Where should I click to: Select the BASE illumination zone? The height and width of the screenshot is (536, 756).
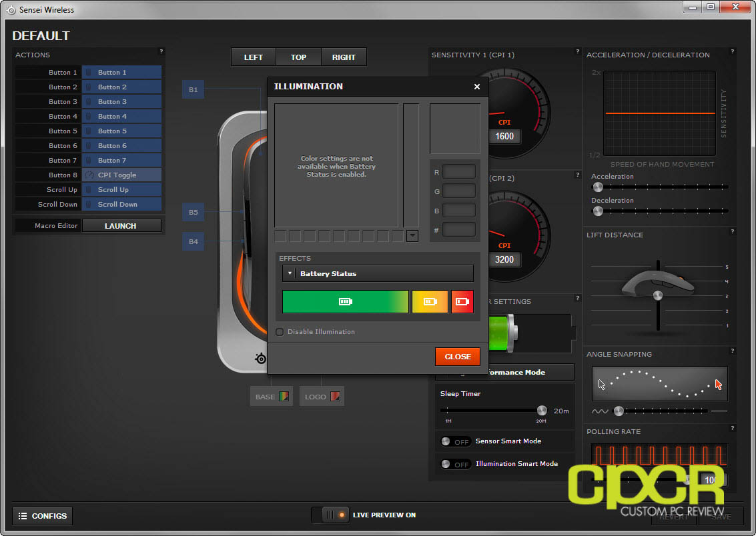(x=272, y=397)
